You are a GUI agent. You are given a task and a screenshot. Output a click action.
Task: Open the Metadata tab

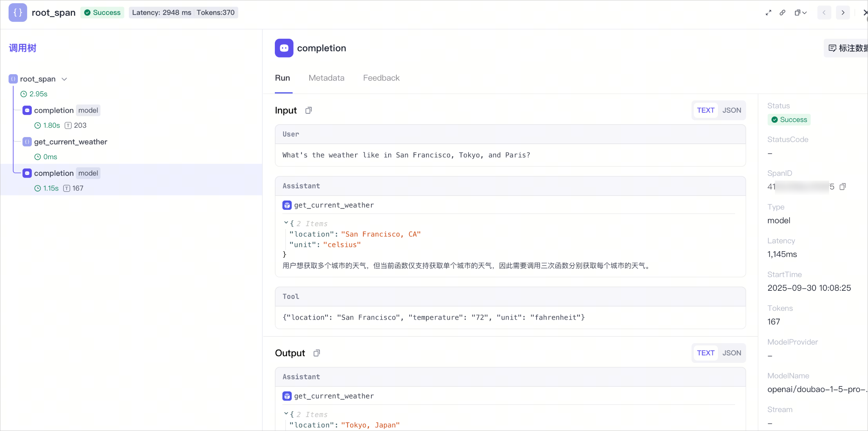coord(327,78)
